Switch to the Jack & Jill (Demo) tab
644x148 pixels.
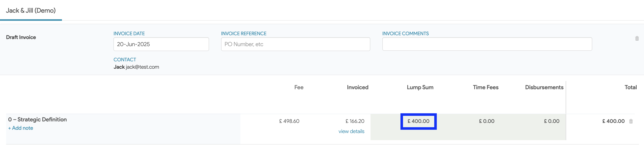tap(31, 11)
